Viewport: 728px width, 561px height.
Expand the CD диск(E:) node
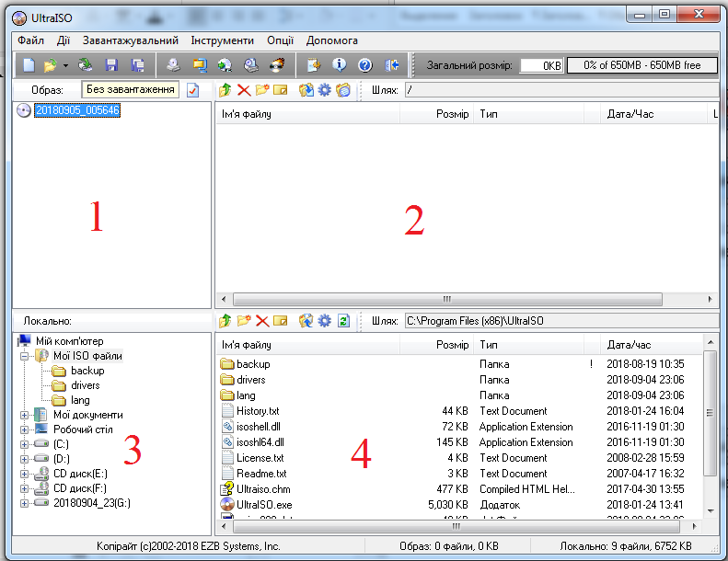point(24,475)
